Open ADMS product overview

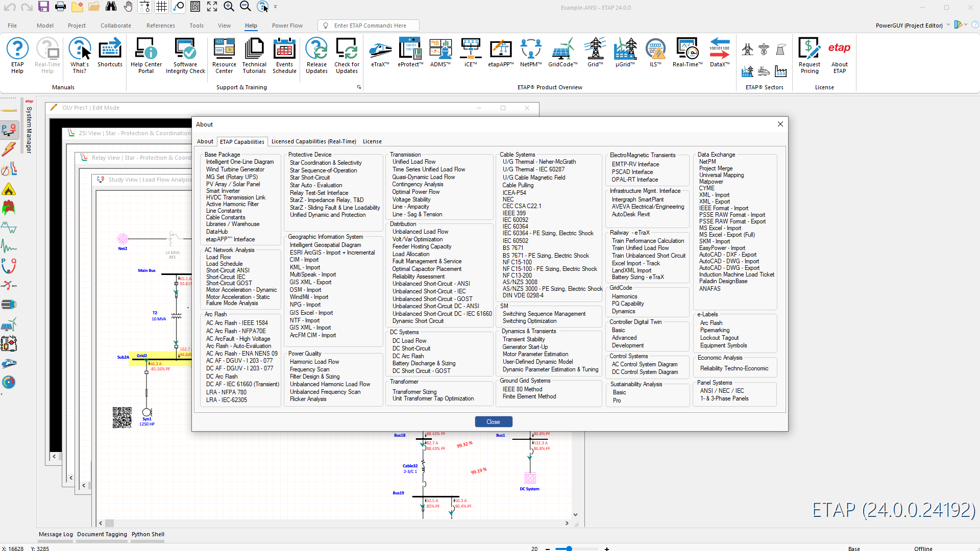[440, 53]
